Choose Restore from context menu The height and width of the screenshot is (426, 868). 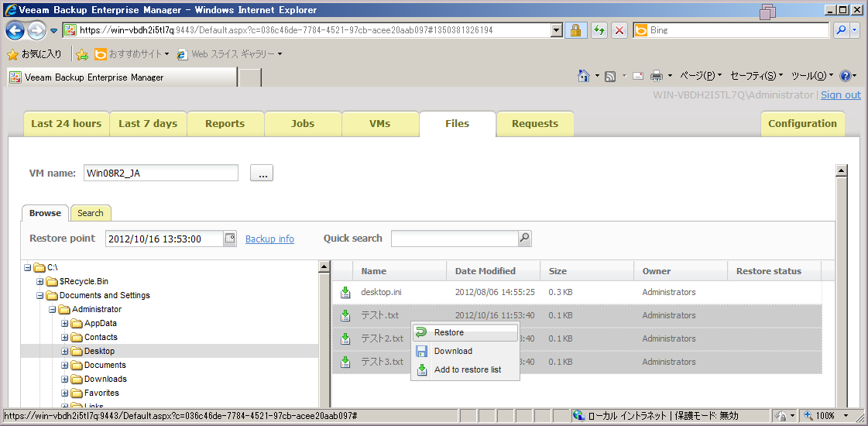pyautogui.click(x=465, y=332)
